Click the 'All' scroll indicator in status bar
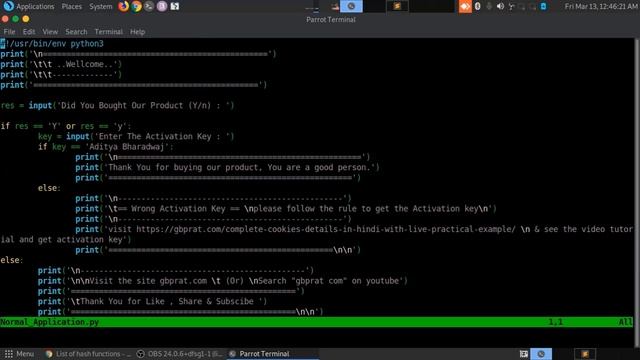640x360 pixels. pyautogui.click(x=625, y=322)
